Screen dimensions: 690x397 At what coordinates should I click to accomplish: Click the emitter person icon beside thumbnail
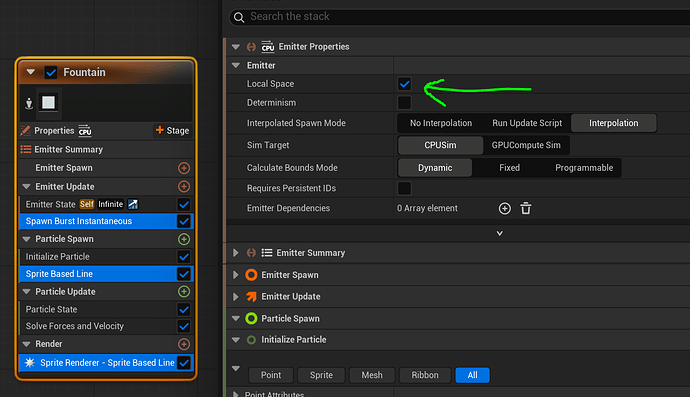[29, 103]
